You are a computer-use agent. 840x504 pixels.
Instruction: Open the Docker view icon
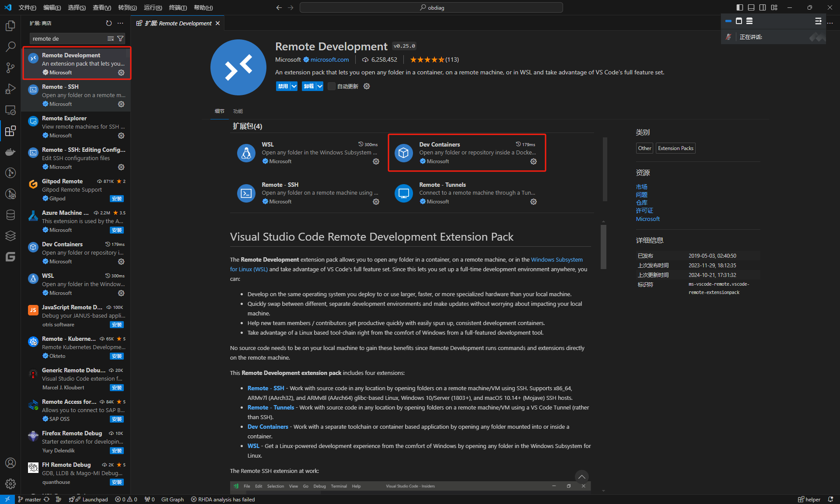coord(10,152)
